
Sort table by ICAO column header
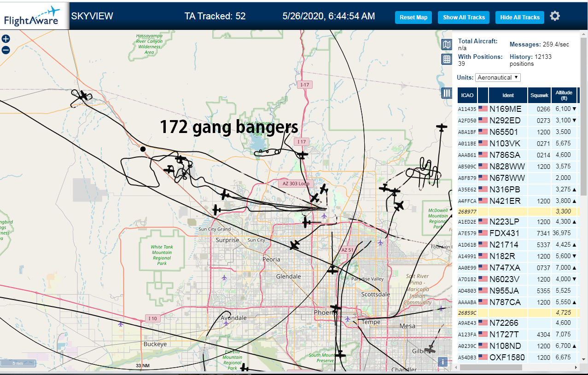(x=467, y=95)
